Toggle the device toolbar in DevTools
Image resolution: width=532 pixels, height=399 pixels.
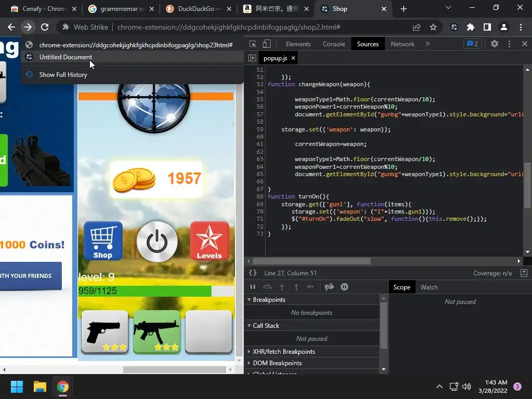pyautogui.click(x=267, y=44)
